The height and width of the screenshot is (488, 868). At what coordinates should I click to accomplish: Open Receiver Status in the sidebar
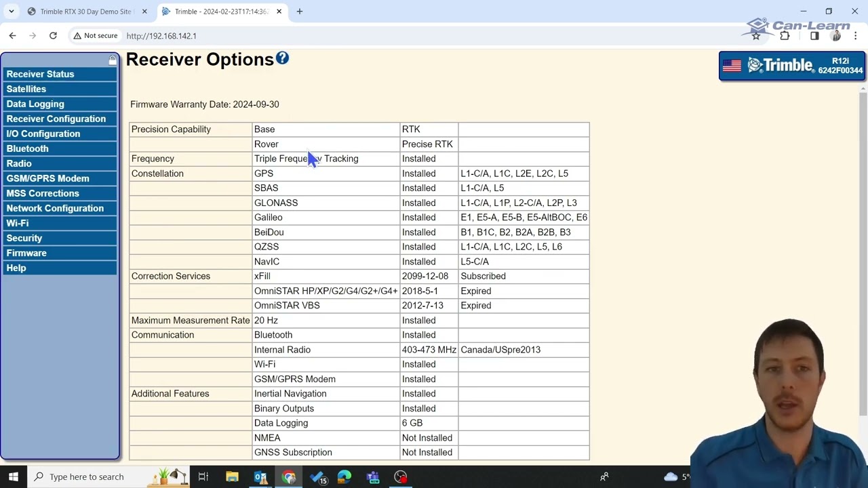click(60, 74)
